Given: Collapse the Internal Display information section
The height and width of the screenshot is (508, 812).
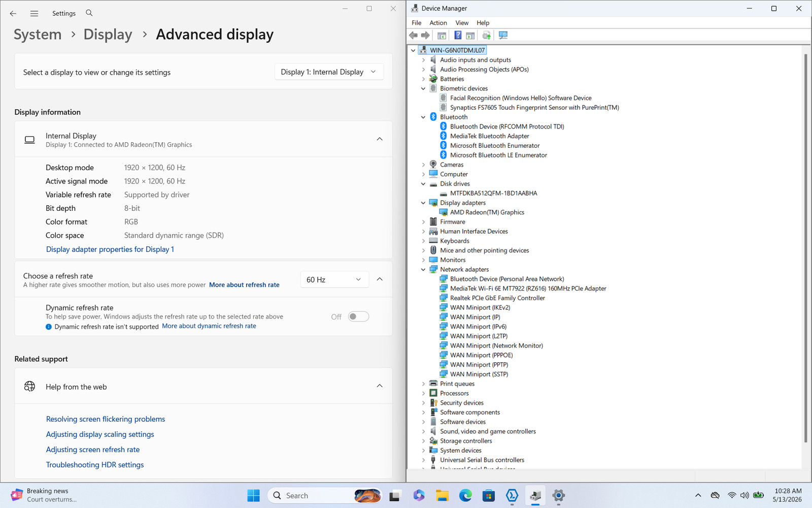Looking at the screenshot, I should point(380,139).
